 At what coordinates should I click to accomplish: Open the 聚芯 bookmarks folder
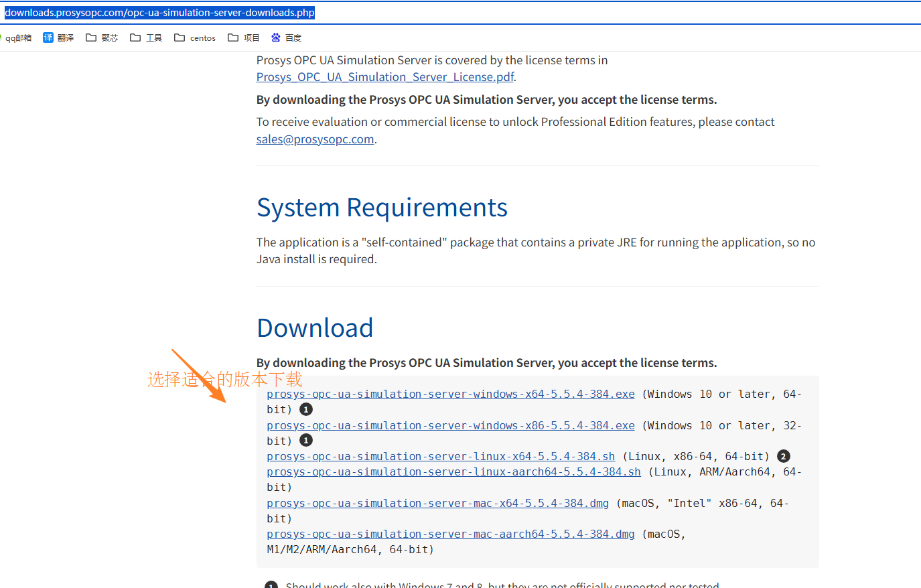[102, 38]
